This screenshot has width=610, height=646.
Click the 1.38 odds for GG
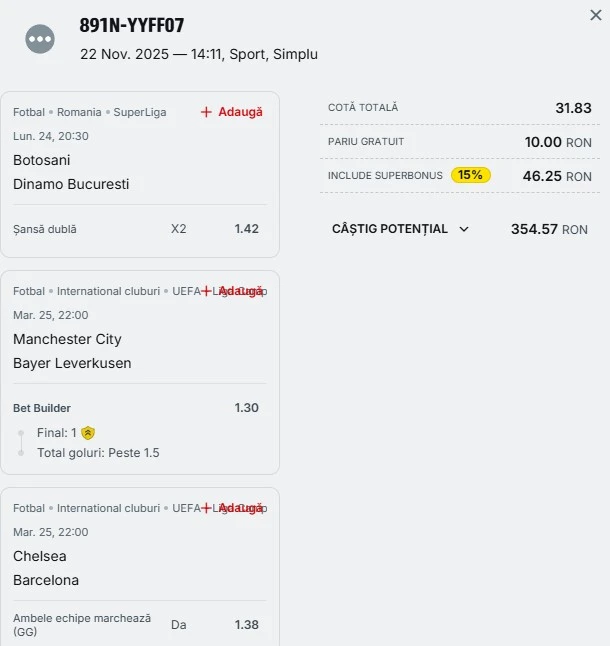click(x=246, y=625)
